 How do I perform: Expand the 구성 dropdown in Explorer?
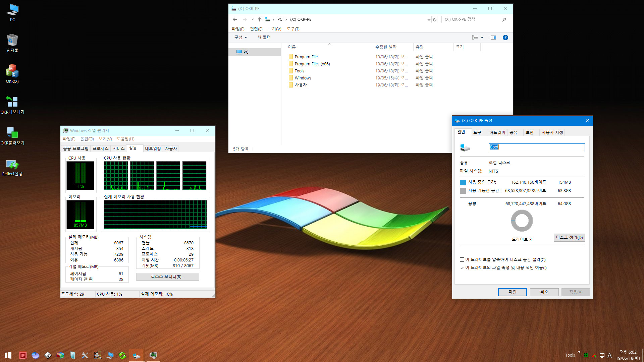(240, 38)
